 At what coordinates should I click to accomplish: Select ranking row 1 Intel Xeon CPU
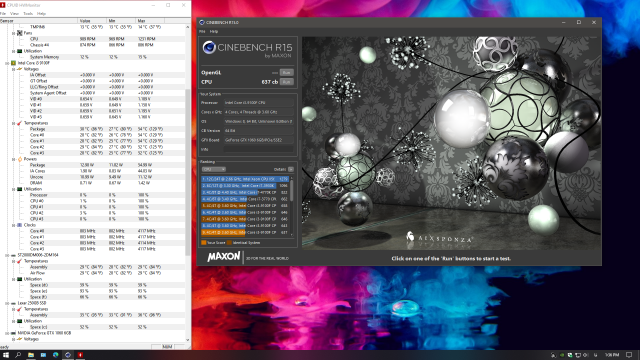pos(245,179)
